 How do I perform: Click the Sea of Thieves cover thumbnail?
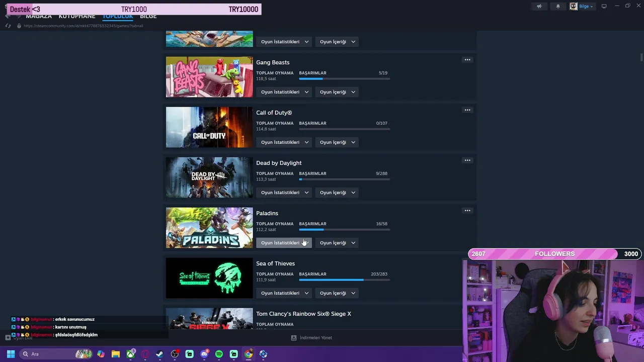pyautogui.click(x=209, y=278)
